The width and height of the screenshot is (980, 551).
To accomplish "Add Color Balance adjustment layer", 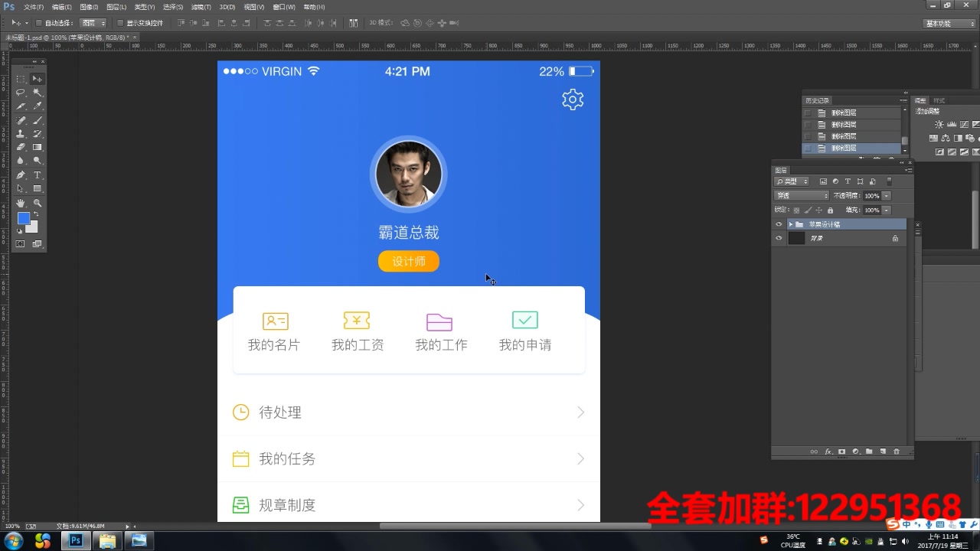I will [x=946, y=138].
